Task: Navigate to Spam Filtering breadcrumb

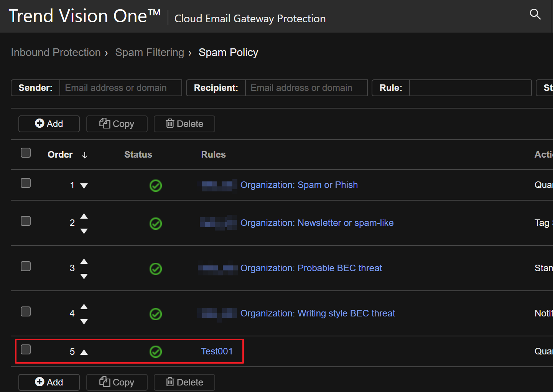Action: click(x=150, y=53)
